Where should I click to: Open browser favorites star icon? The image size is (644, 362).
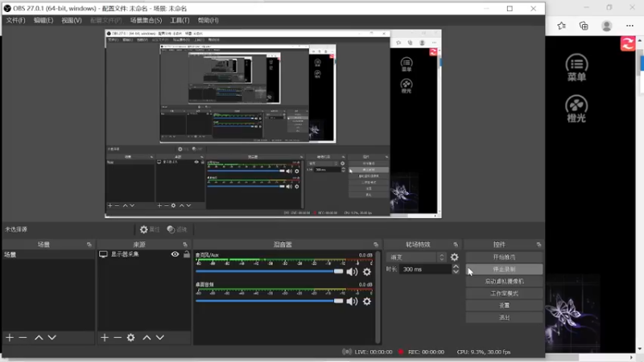coord(561,26)
